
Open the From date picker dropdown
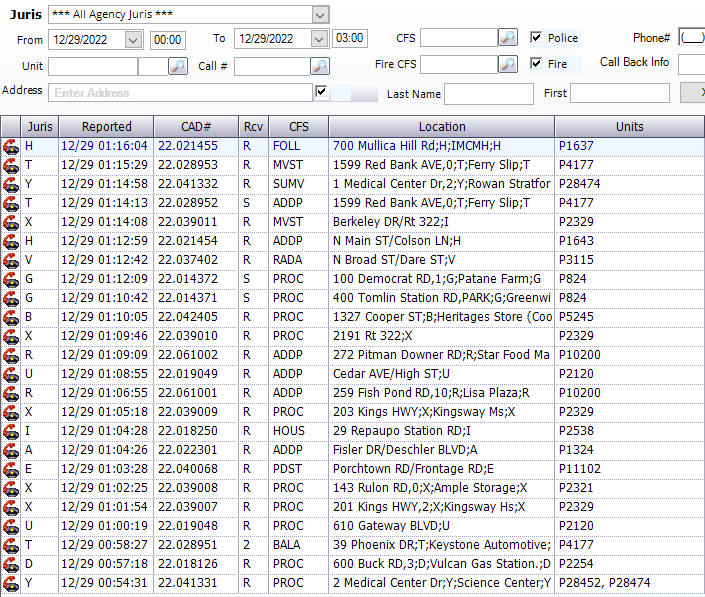133,40
